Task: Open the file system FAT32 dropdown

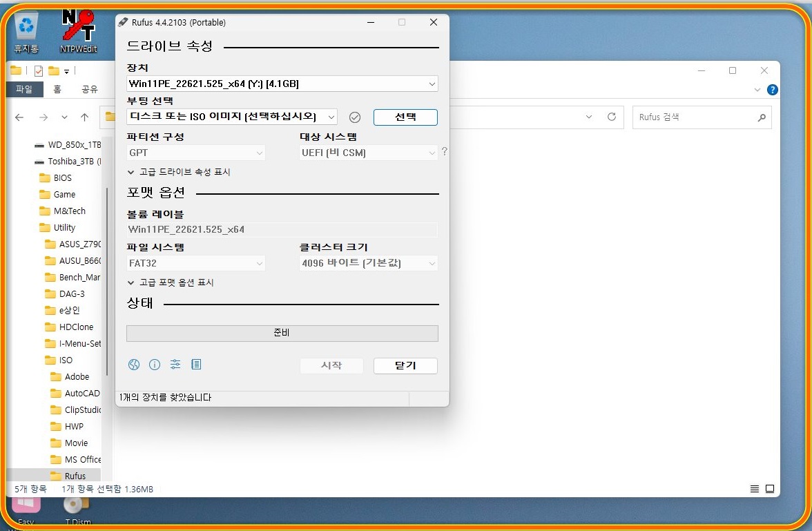Action: click(x=196, y=263)
